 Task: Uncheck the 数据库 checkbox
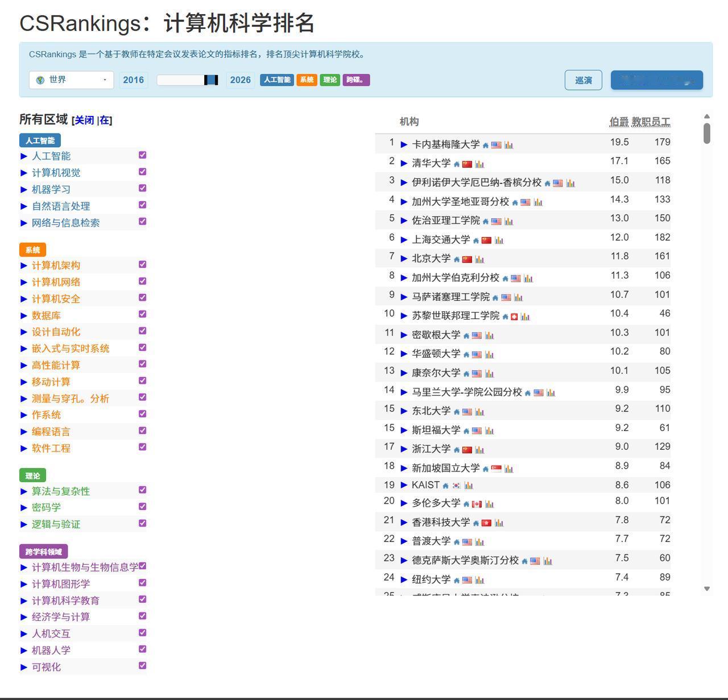coord(143,314)
